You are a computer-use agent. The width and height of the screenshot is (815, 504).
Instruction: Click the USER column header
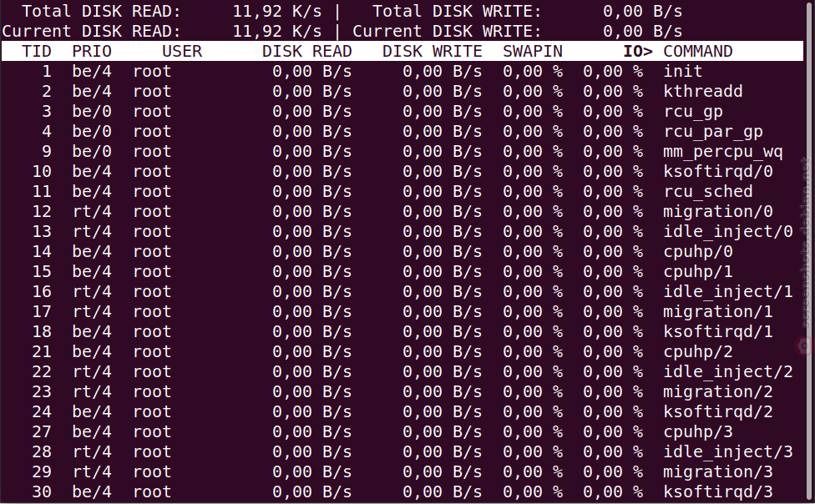182,52
